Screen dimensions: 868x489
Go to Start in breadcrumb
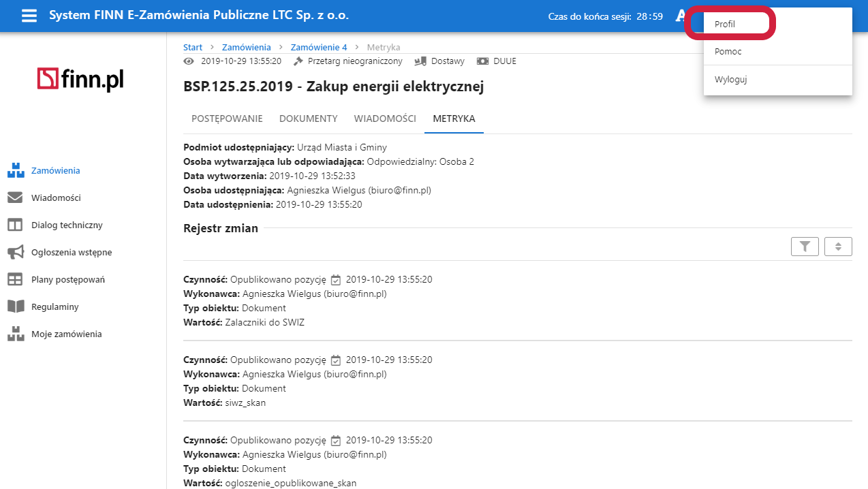193,47
